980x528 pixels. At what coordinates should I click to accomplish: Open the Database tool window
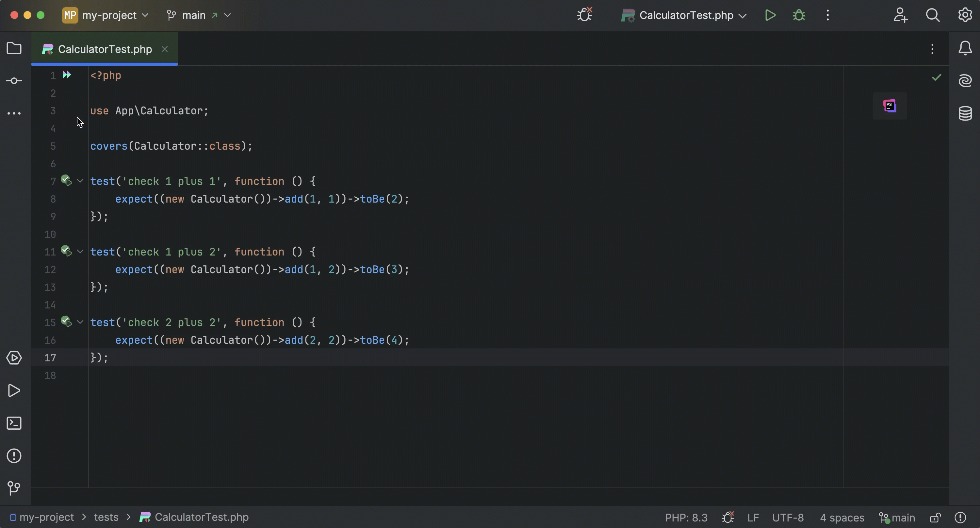965,113
